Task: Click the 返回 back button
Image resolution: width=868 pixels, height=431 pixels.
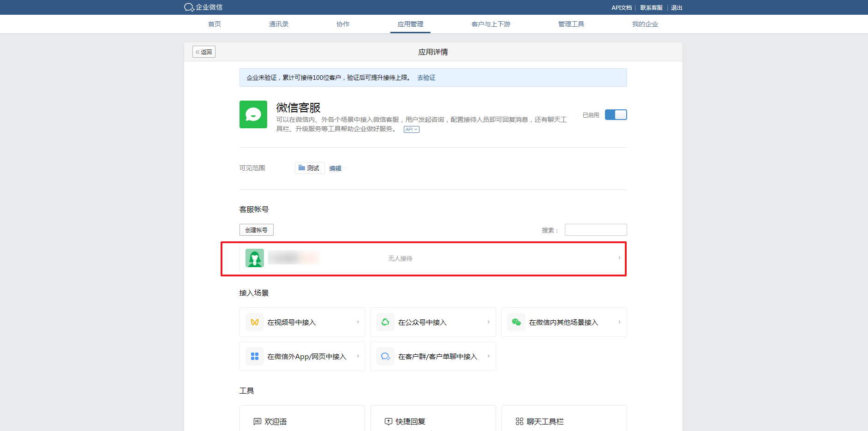Action: 204,52
